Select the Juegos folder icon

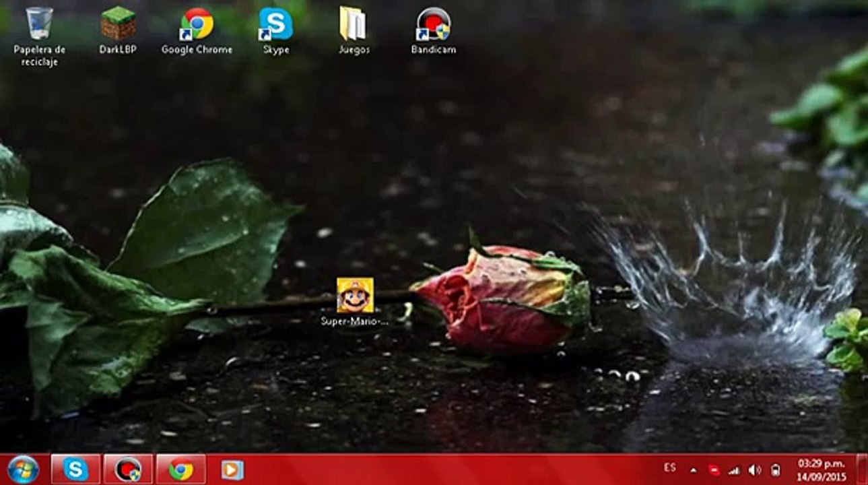[354, 30]
